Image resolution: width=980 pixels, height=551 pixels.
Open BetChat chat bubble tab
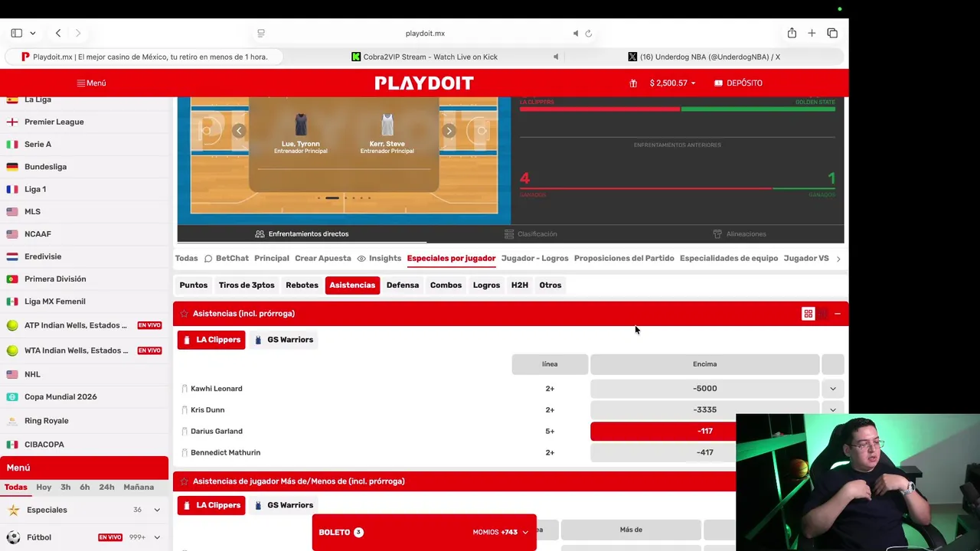[x=226, y=258]
